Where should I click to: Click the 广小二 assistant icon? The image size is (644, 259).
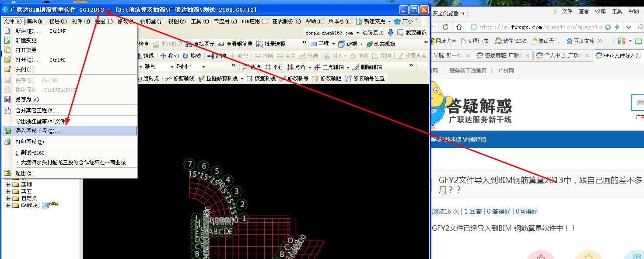pos(406,21)
